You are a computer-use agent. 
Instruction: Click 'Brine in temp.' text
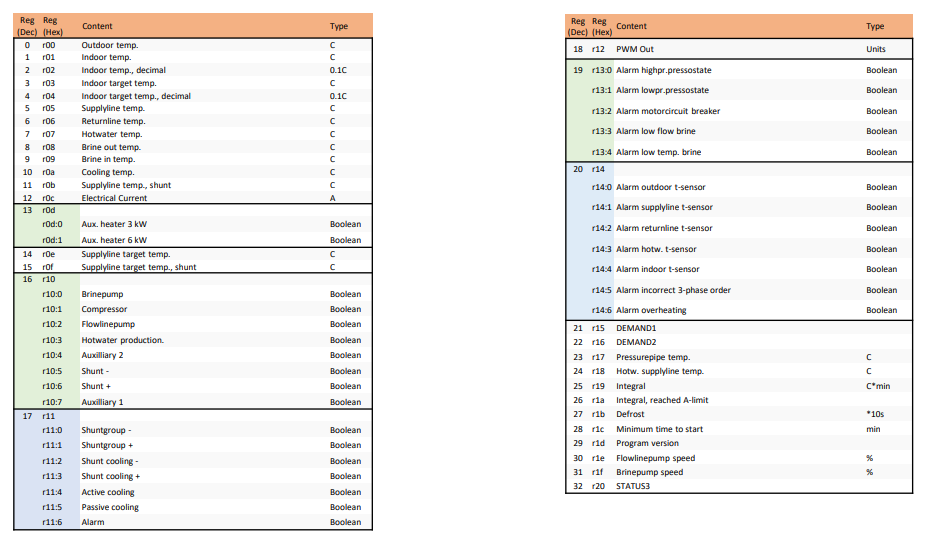tap(108, 159)
